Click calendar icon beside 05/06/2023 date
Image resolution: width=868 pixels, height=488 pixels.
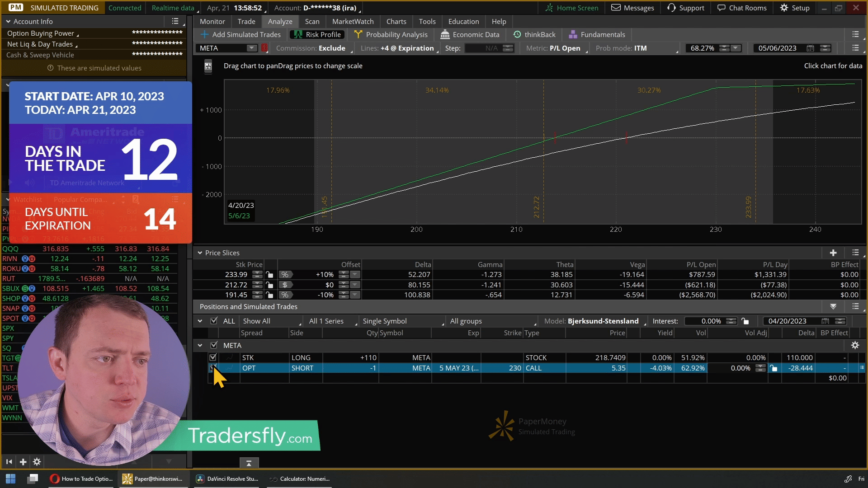(x=810, y=48)
